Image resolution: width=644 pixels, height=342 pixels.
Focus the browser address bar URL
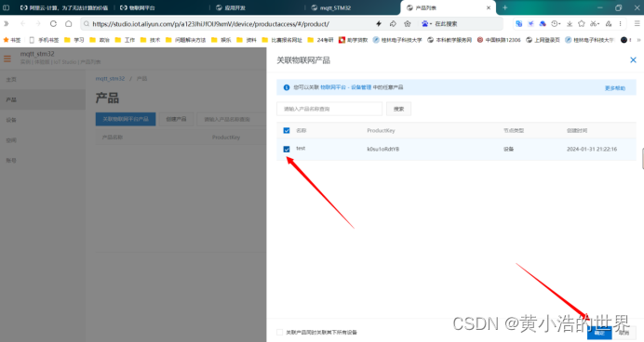(210, 24)
